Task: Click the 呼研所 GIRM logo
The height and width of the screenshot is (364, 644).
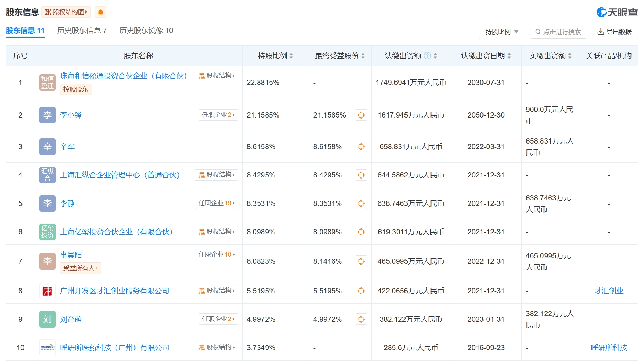Action: click(47, 348)
